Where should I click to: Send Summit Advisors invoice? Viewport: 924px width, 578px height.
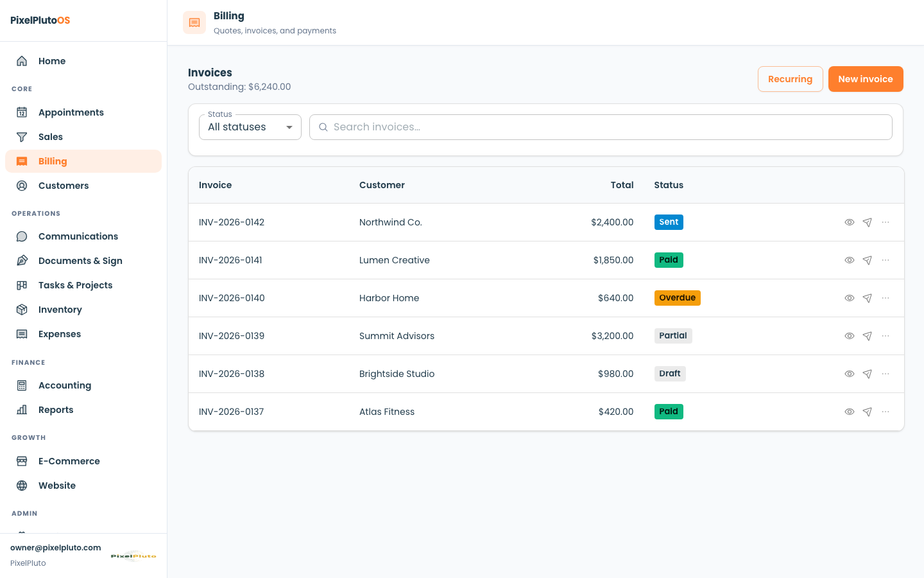[x=868, y=336]
